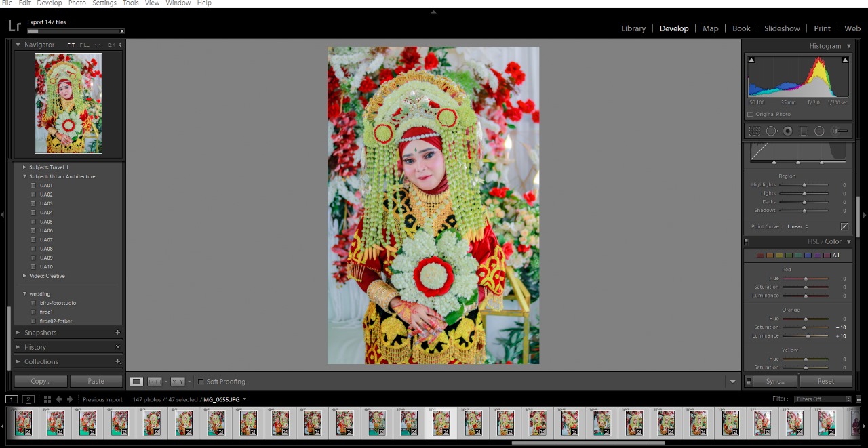Click the Copy... button

click(41, 381)
